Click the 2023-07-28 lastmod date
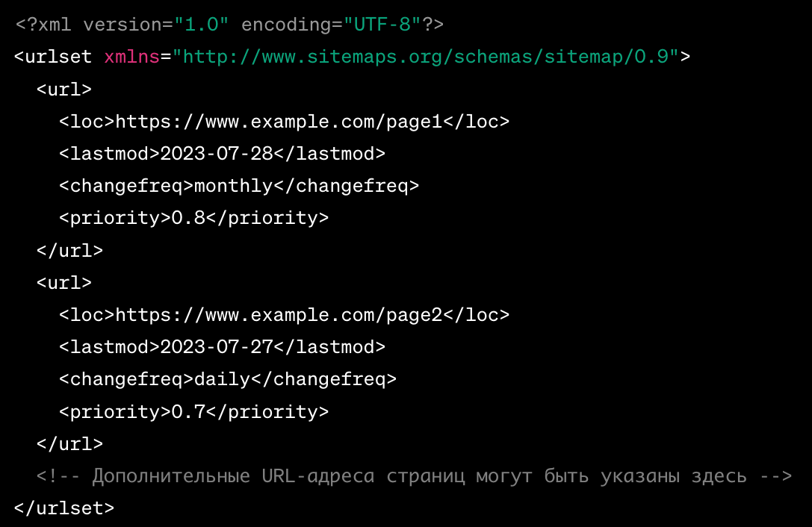Viewport: 812px width, 527px height. tap(217, 154)
